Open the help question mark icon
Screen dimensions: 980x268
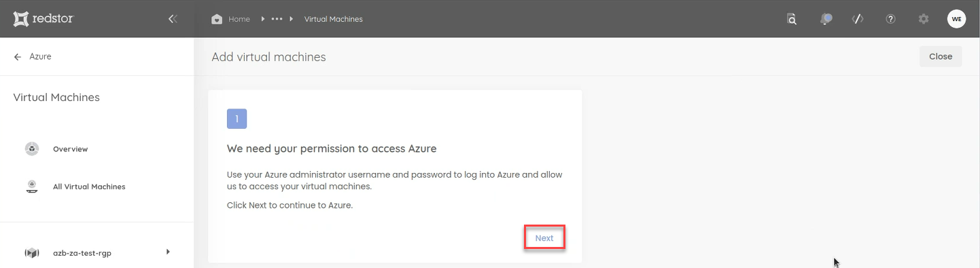coord(890,19)
